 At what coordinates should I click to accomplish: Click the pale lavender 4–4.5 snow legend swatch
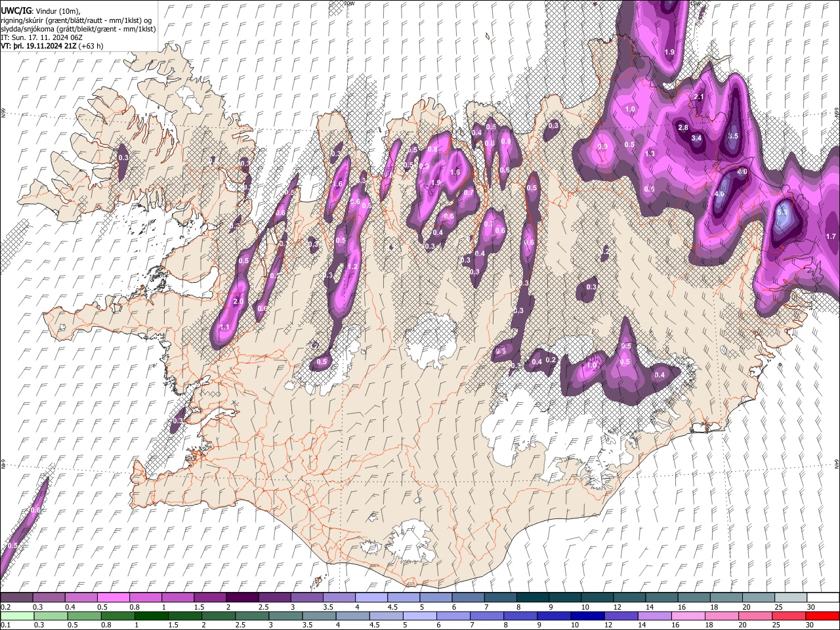coord(371,597)
